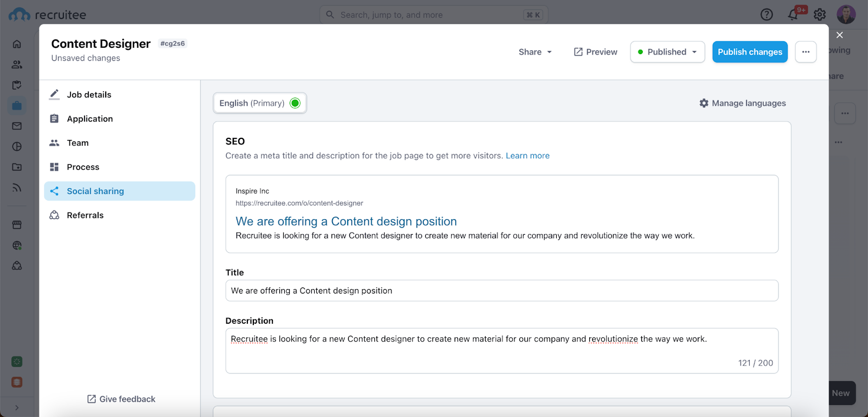Screen dimensions: 868x417
Task: Follow the Learn more link
Action: coord(527,156)
